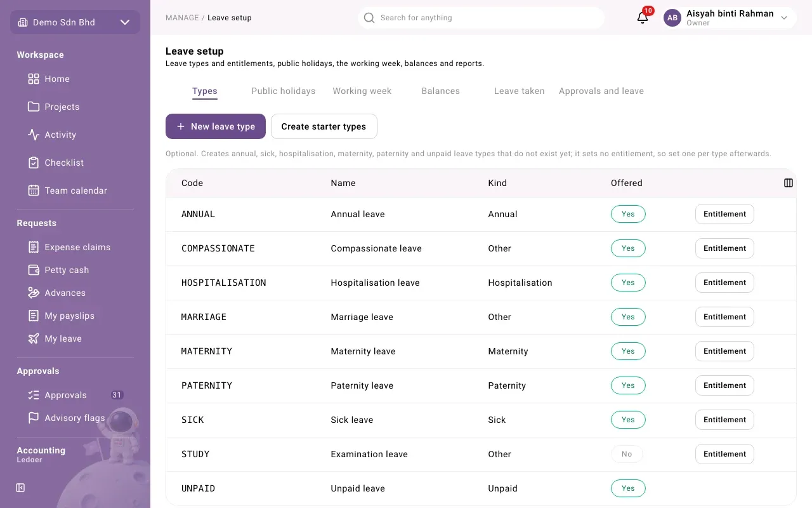Click the Approvals list-check icon
This screenshot has width=812, height=508.
pyautogui.click(x=34, y=395)
